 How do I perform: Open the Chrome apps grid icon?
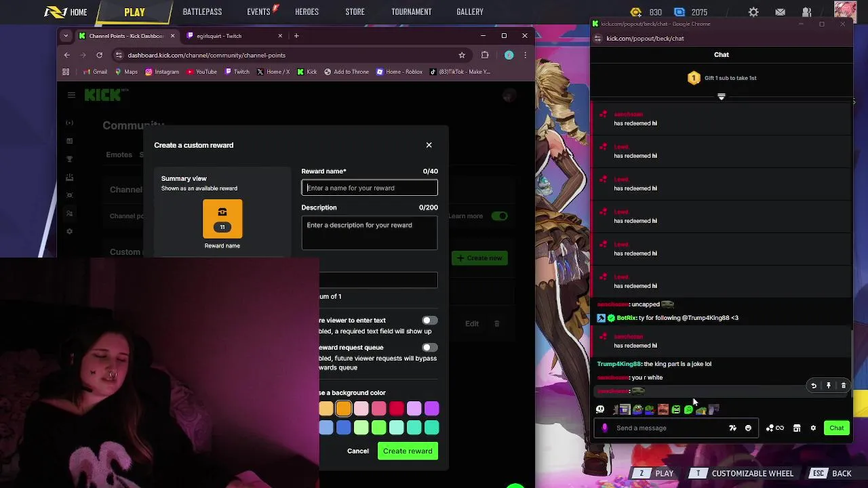tap(66, 72)
